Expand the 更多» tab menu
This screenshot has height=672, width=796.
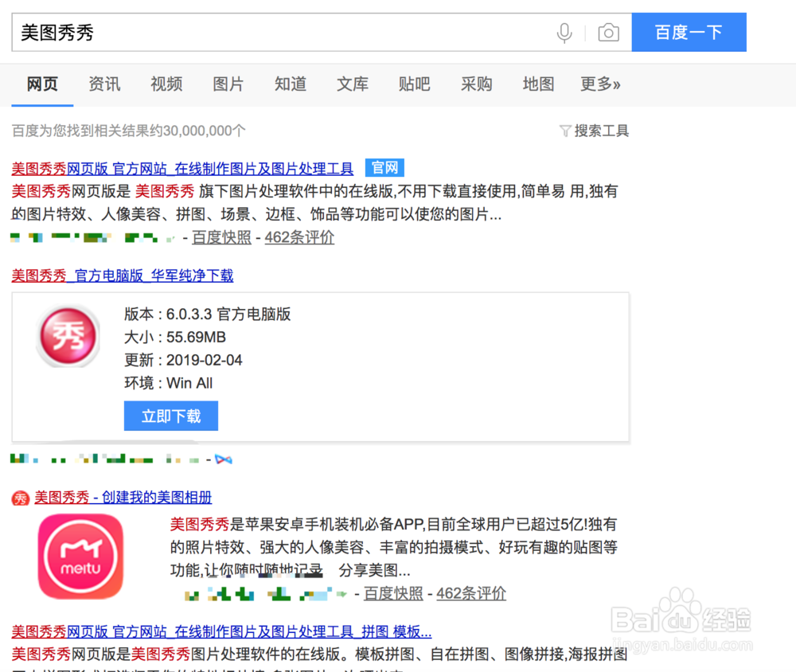[600, 84]
